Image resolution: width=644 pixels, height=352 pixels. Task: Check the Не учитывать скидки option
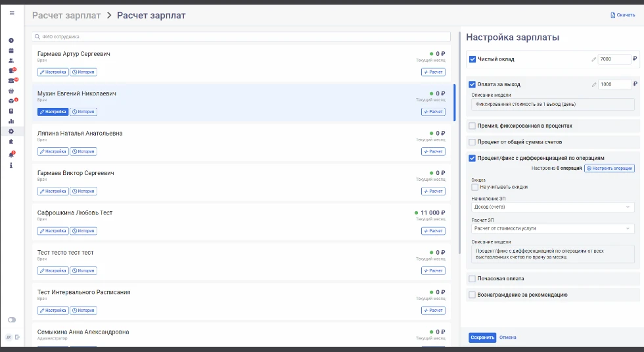click(x=475, y=187)
